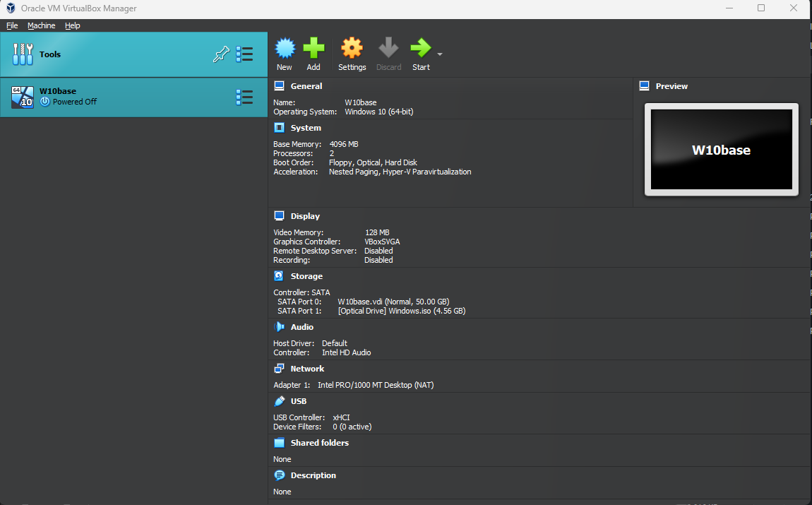Image resolution: width=812 pixels, height=505 pixels.
Task: Click the Storage section disk icon
Action: pos(279,276)
